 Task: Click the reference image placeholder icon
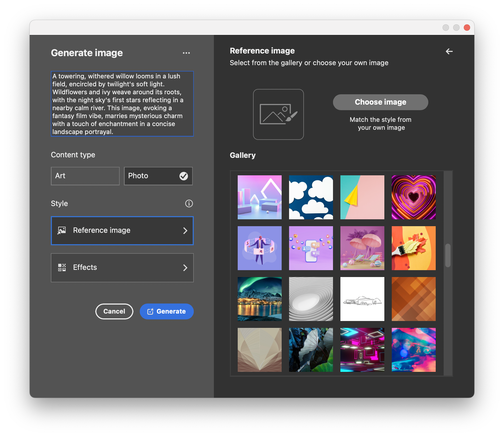pos(278,114)
